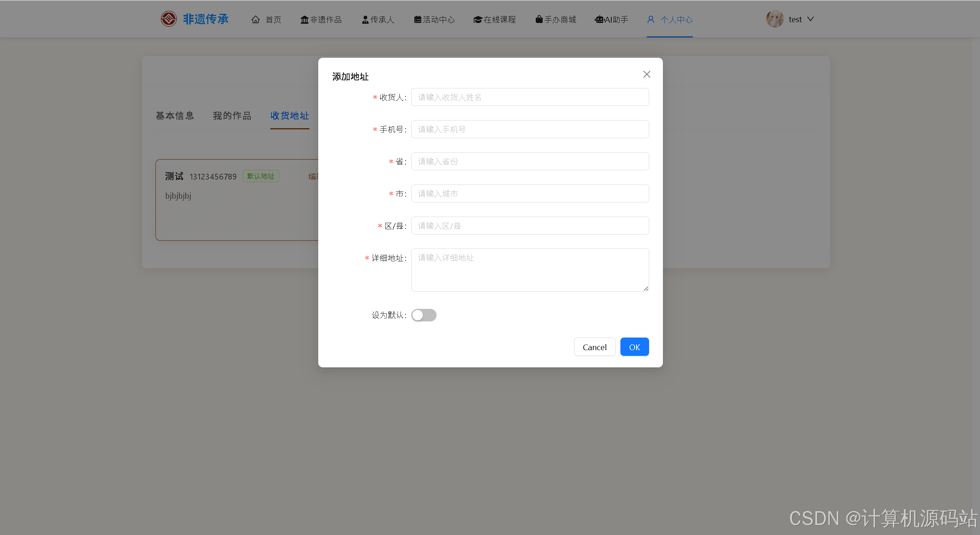Screen dimensions: 980x535
Task: Expand the test user dropdown arrow
Action: (x=810, y=19)
